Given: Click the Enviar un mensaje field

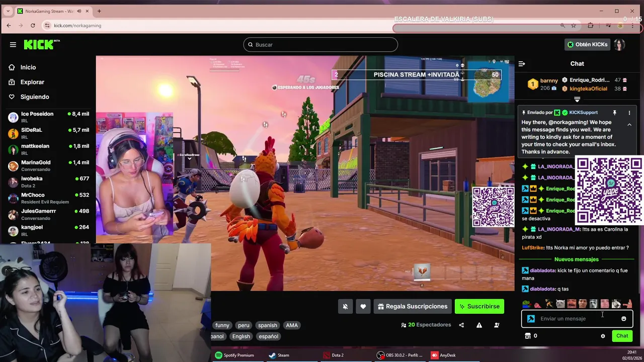Looking at the screenshot, I should point(577,318).
